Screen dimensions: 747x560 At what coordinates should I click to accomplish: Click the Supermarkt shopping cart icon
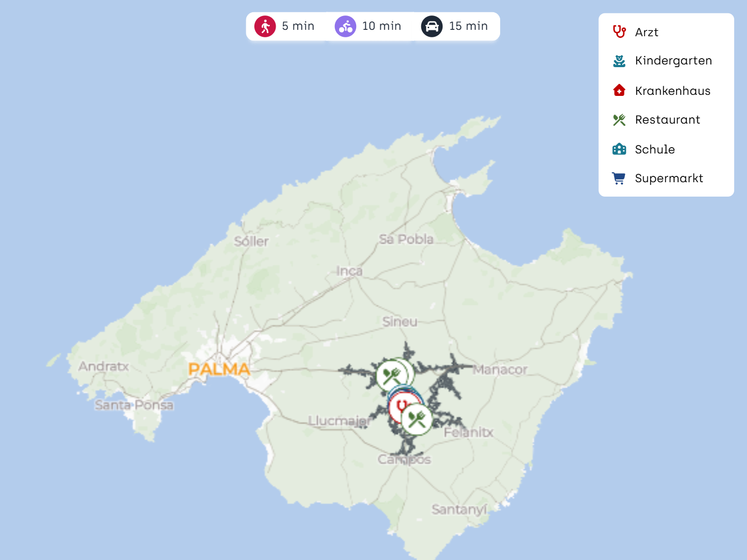click(619, 178)
